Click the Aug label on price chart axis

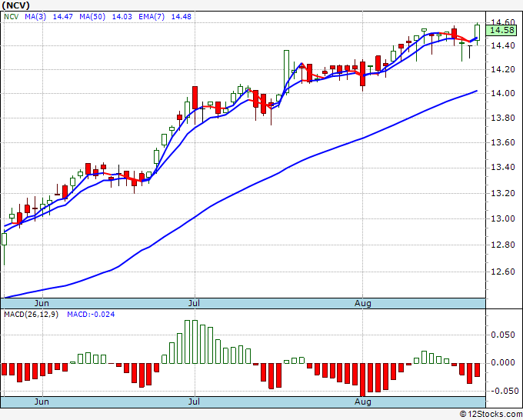click(x=362, y=303)
